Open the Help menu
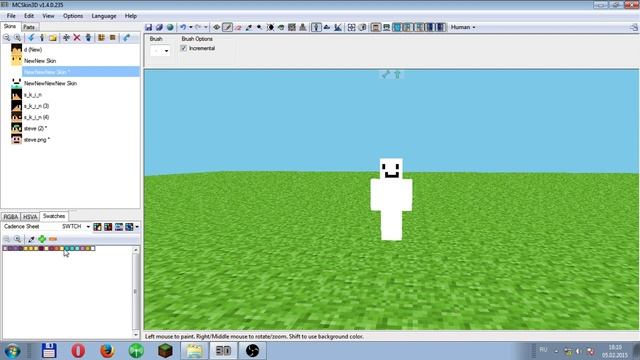Image resolution: width=640 pixels, height=360 pixels. point(131,16)
